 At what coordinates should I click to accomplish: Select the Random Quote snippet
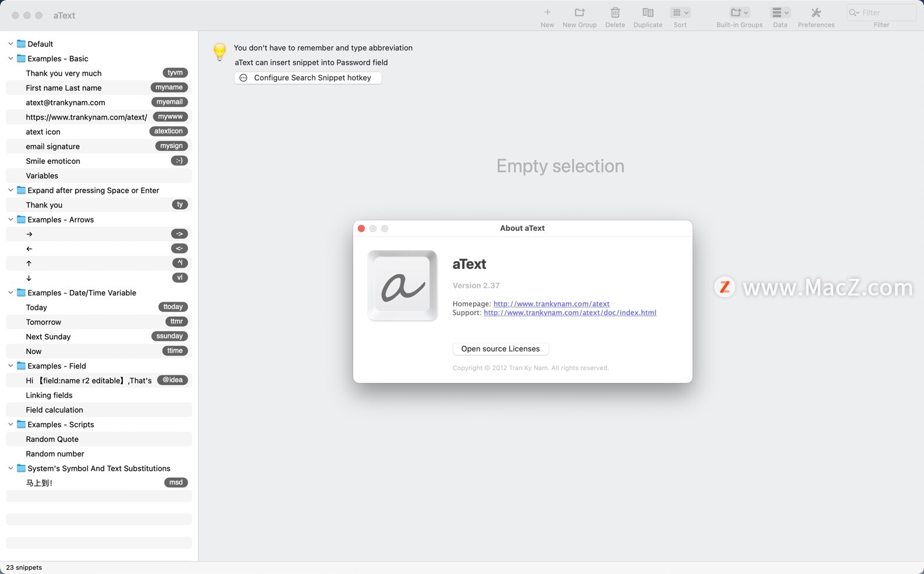[x=99, y=439]
